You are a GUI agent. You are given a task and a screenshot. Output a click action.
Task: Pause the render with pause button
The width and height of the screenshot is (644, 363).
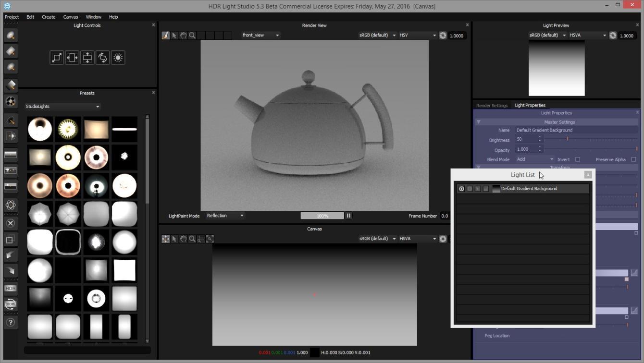click(349, 216)
